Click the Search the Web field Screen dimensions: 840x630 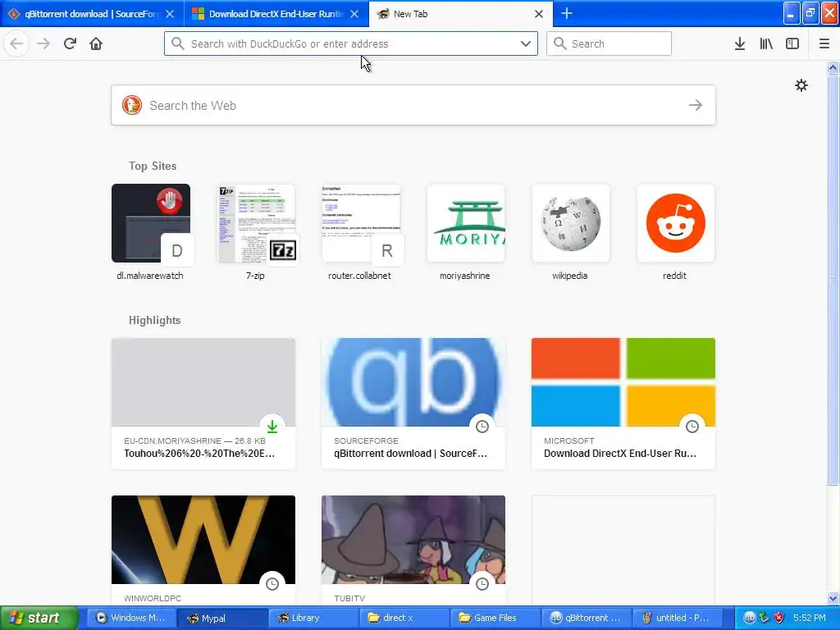point(413,105)
